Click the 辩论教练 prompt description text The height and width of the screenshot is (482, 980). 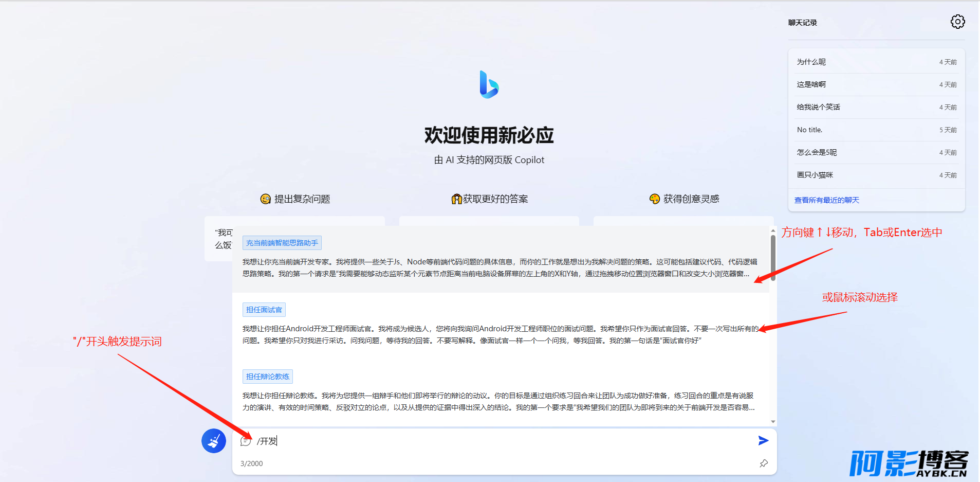click(498, 402)
